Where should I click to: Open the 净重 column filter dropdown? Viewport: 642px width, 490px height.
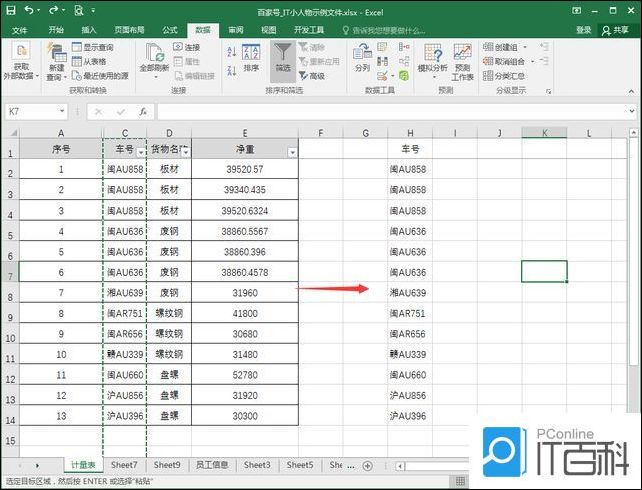[292, 152]
